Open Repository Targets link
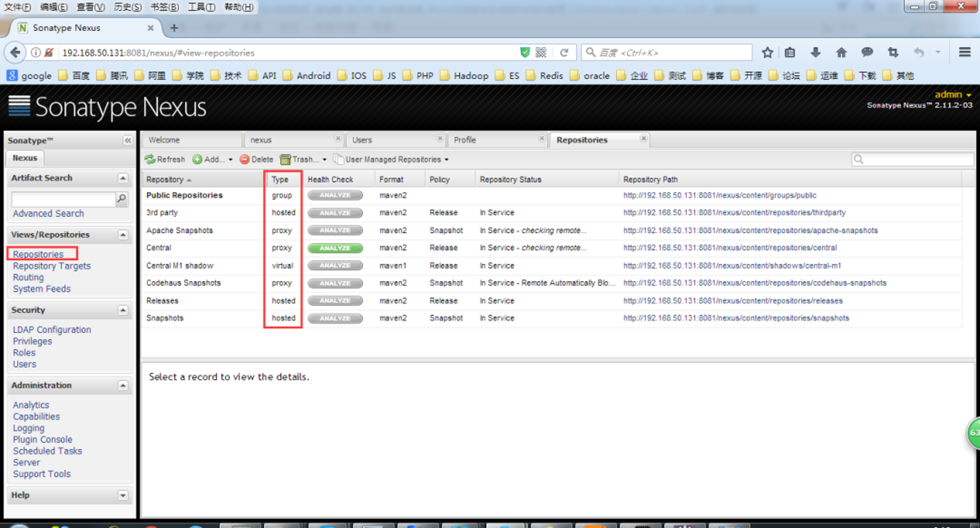980x528 pixels. (x=52, y=266)
